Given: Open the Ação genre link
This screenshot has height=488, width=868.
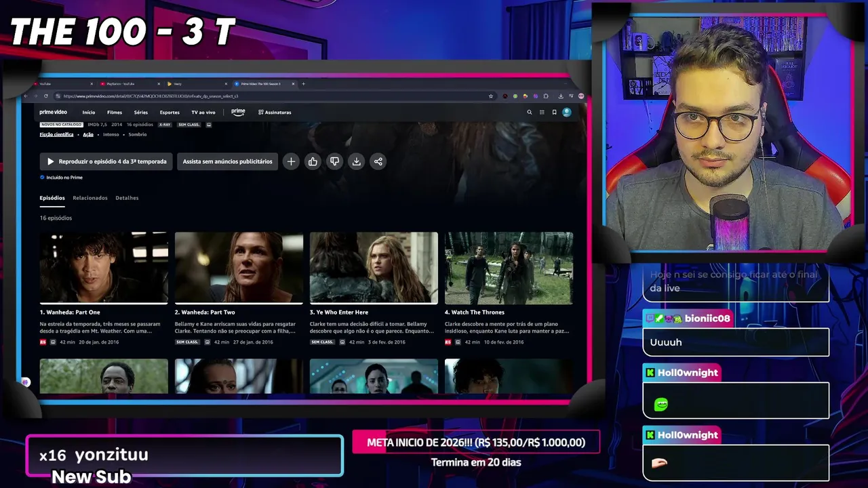Looking at the screenshot, I should point(88,134).
